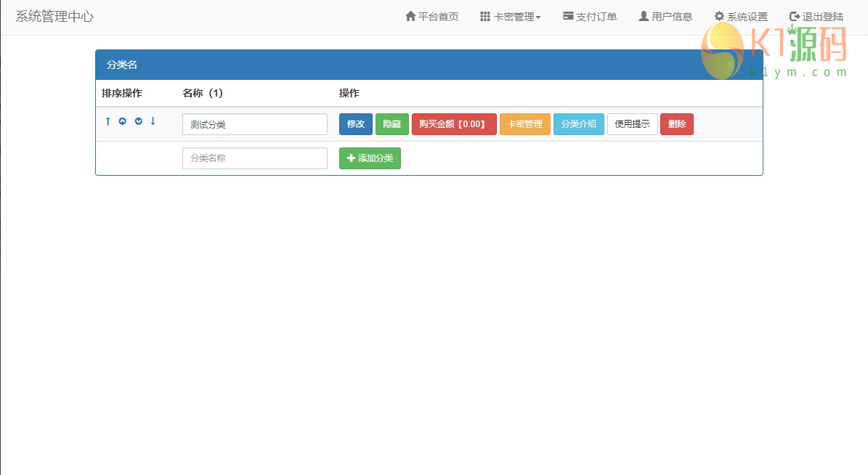This screenshot has width=868, height=475.
Task: Expand the 卡密管理 dropdown menu
Action: coord(511,17)
